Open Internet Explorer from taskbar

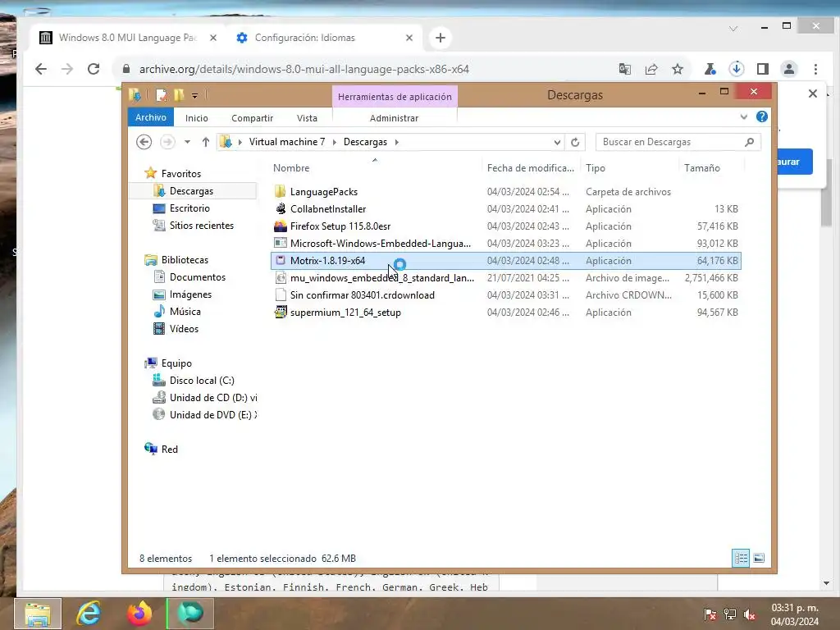[89, 614]
